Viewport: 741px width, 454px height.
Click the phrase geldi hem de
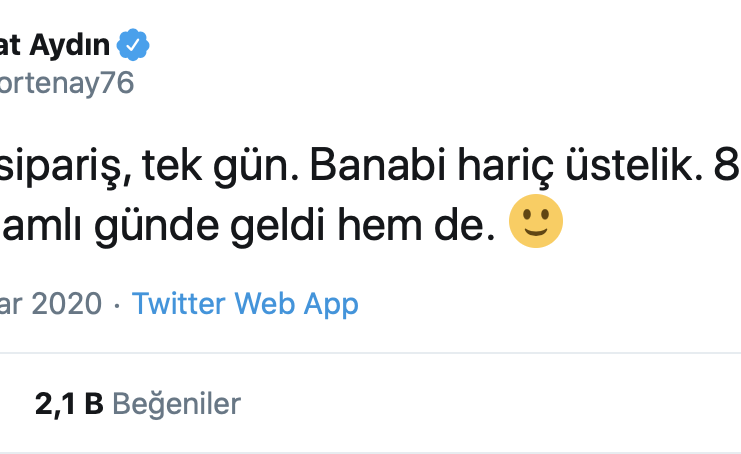point(363,228)
